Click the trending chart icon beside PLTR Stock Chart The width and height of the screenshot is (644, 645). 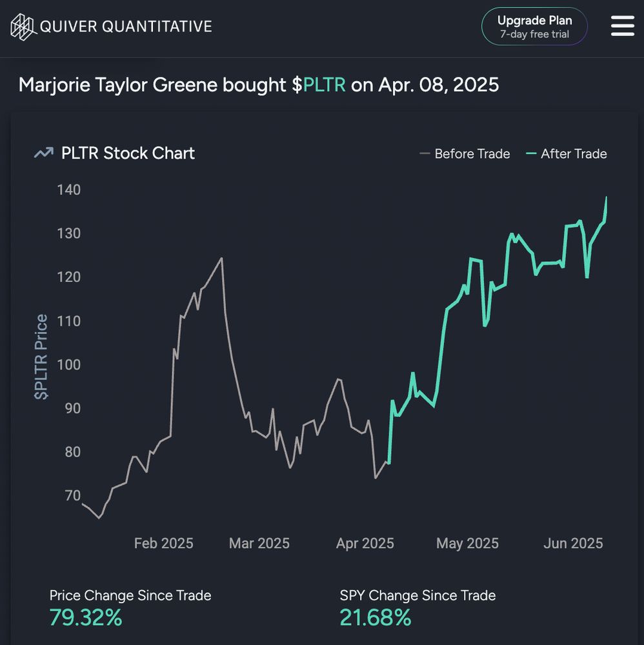click(44, 153)
